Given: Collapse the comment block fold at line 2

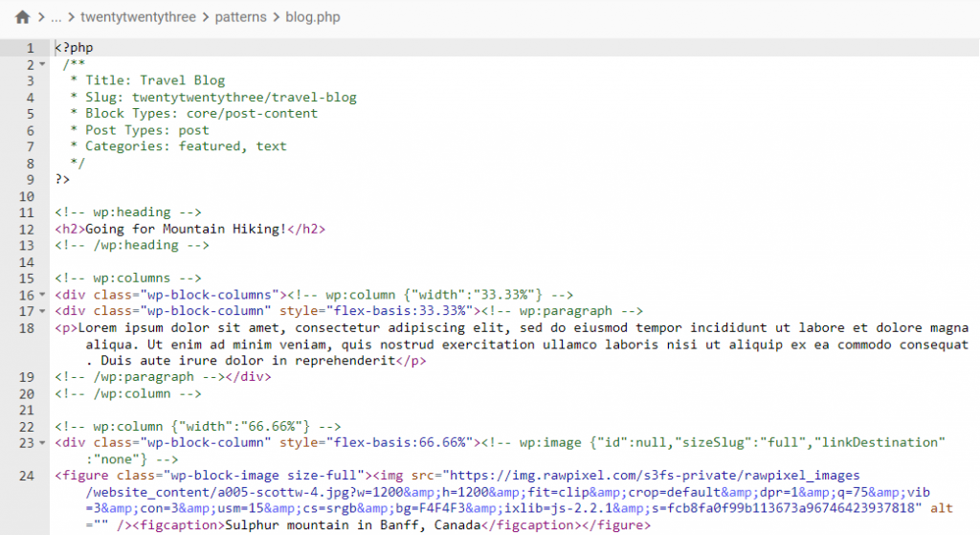Looking at the screenshot, I should (x=42, y=64).
